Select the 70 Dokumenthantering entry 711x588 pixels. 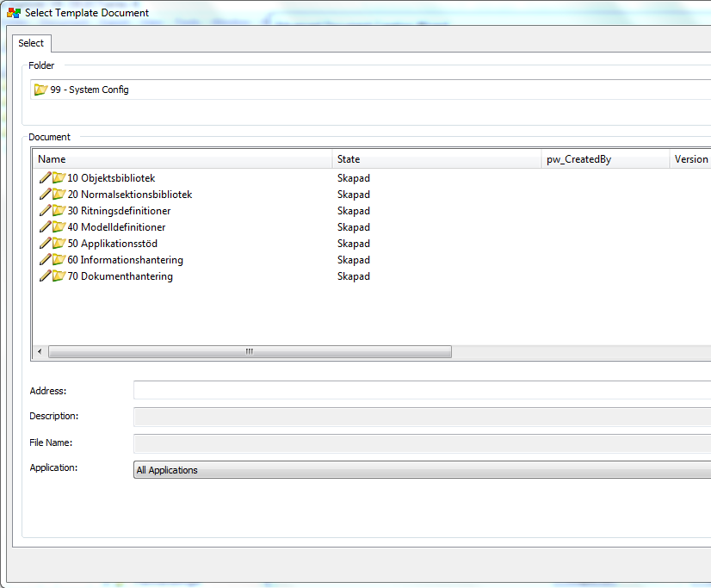[120, 275]
